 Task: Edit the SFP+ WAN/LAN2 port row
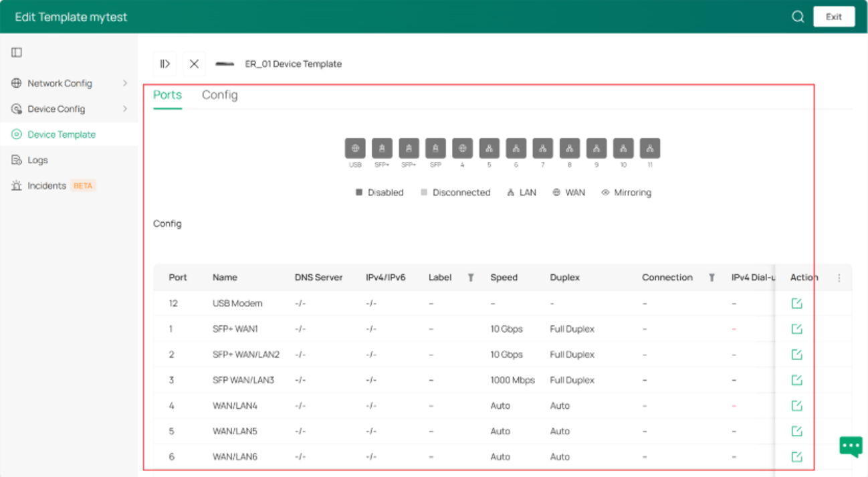796,355
